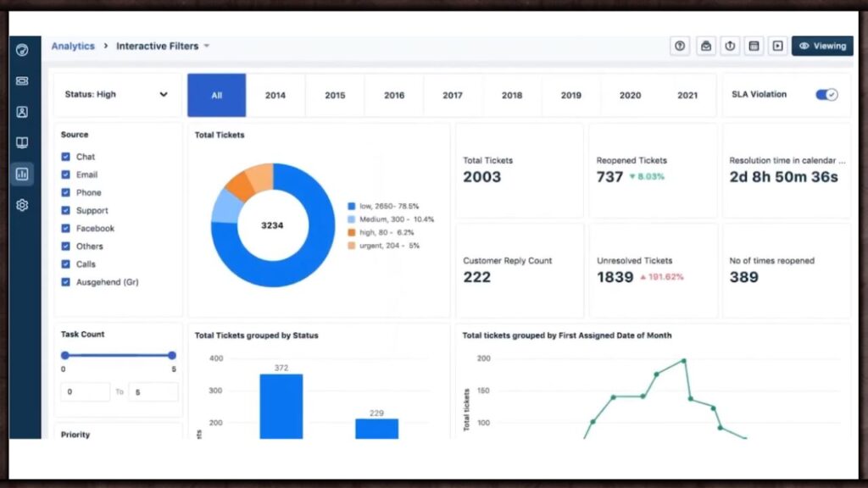Click the Unresolved Tickets value 1839
The image size is (868, 488).
point(615,277)
